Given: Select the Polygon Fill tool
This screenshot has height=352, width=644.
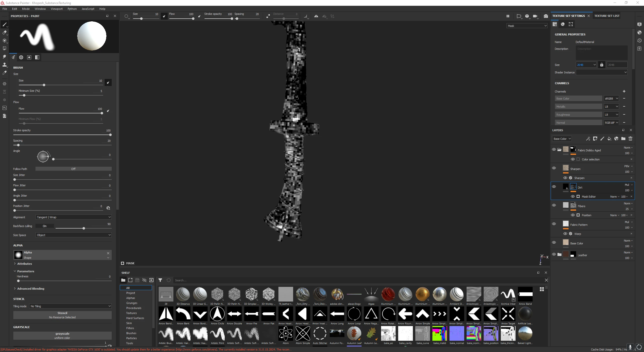Looking at the screenshot, I should tap(4, 49).
